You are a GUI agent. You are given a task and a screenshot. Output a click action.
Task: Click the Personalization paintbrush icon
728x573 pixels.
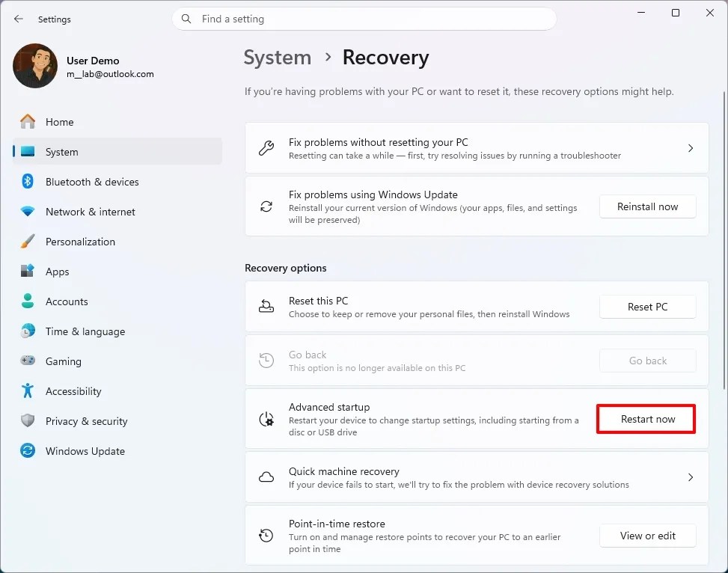pyautogui.click(x=28, y=242)
